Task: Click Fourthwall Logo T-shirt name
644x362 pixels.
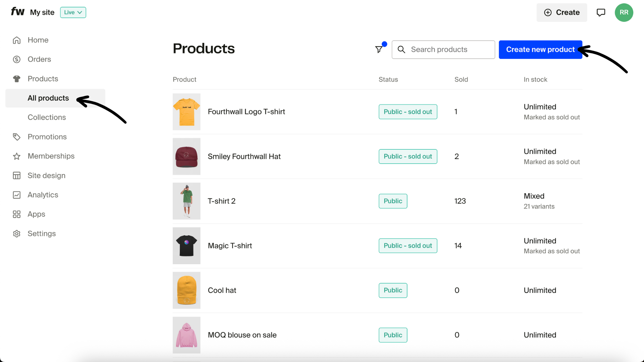Action: pos(246,112)
